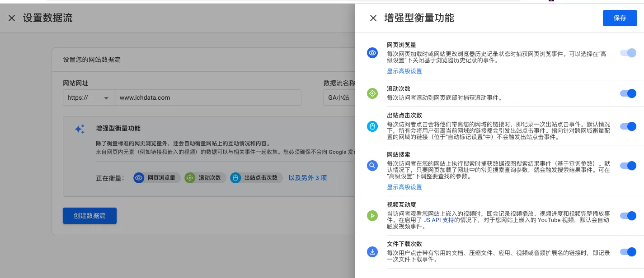Click the website URL field www.ichdata.com

[x=208, y=97]
